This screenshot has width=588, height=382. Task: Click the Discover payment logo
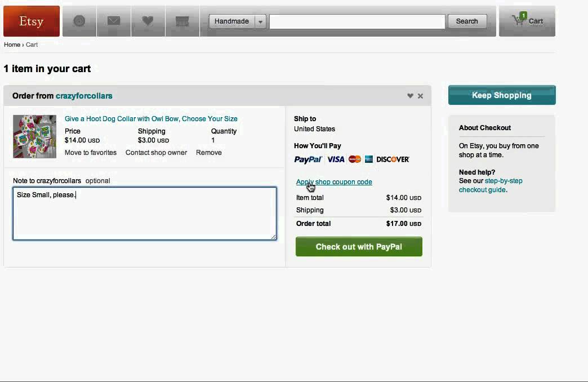click(x=393, y=159)
